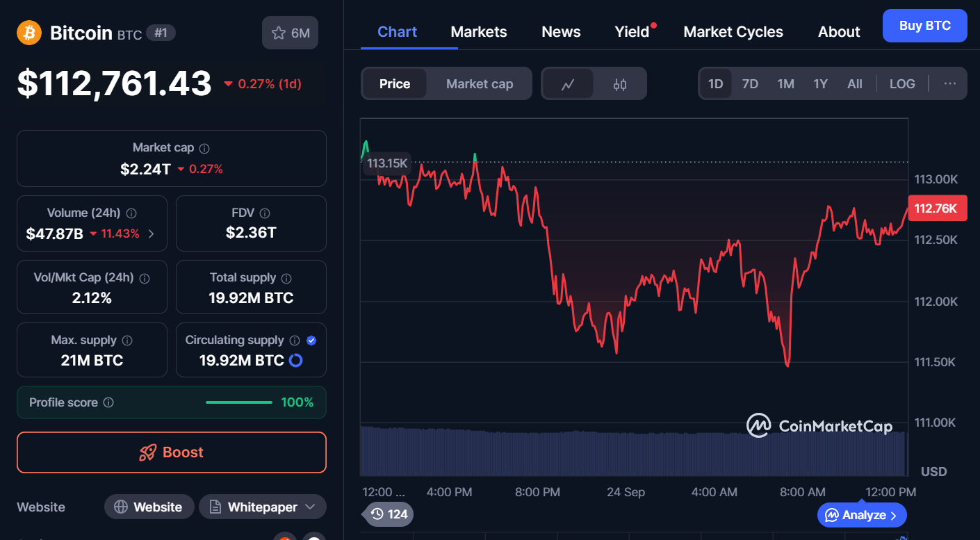Viewport: 980px width, 540px height.
Task: Click the volume bars at chart bottom
Action: tap(632, 452)
